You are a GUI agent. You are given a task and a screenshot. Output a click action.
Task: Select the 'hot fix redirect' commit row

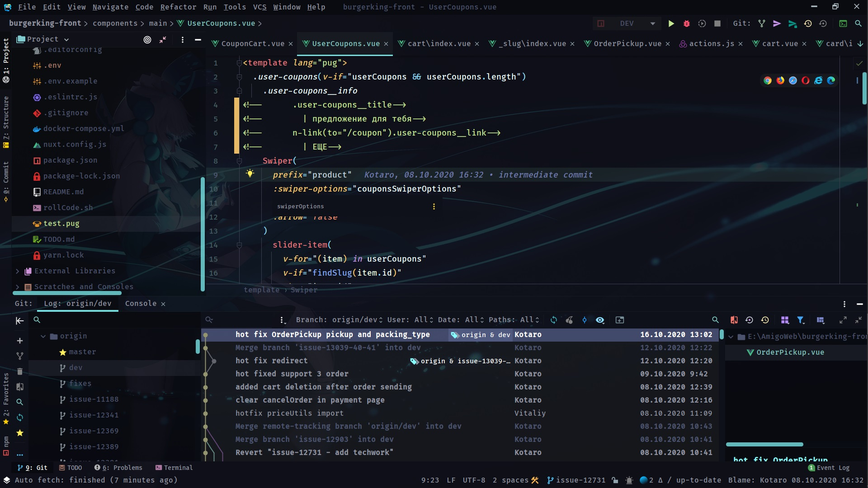460,361
